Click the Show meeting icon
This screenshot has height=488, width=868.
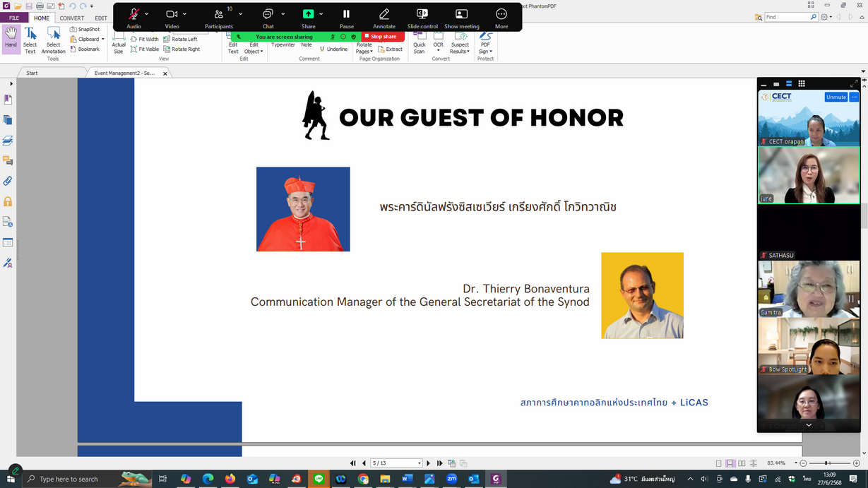tap(461, 14)
